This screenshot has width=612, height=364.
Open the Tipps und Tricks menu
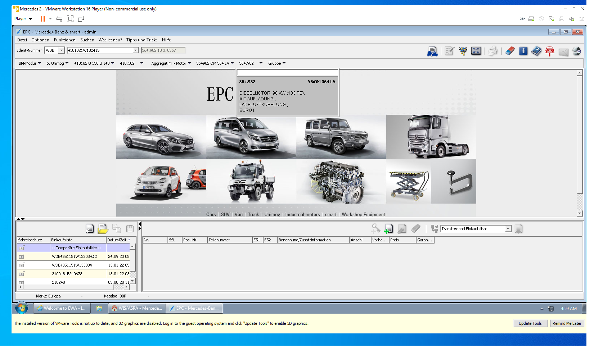(x=142, y=40)
